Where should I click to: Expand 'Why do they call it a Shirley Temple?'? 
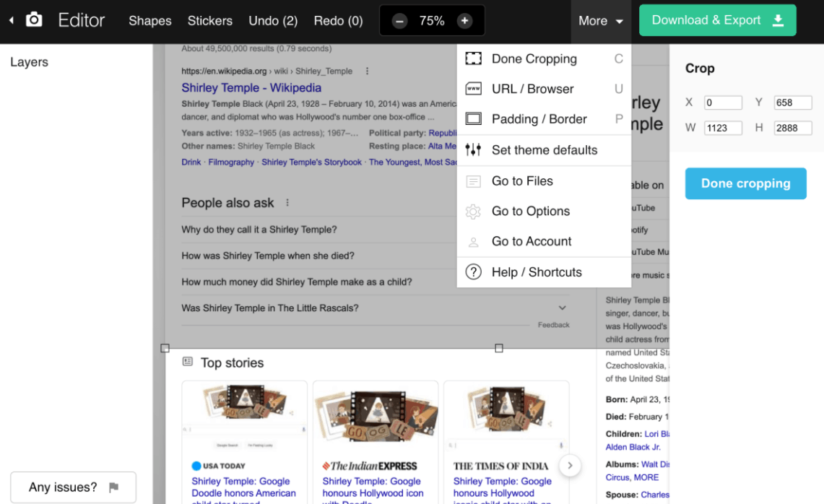(319, 230)
